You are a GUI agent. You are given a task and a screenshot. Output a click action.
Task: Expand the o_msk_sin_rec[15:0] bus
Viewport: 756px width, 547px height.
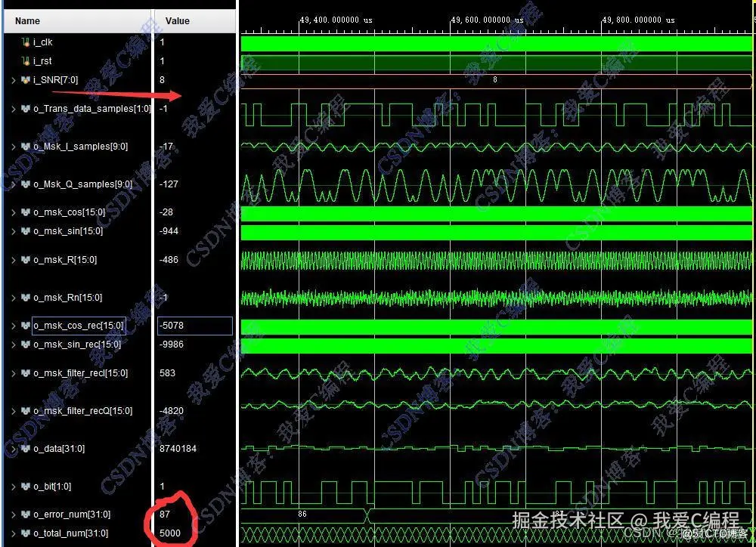[14, 345]
